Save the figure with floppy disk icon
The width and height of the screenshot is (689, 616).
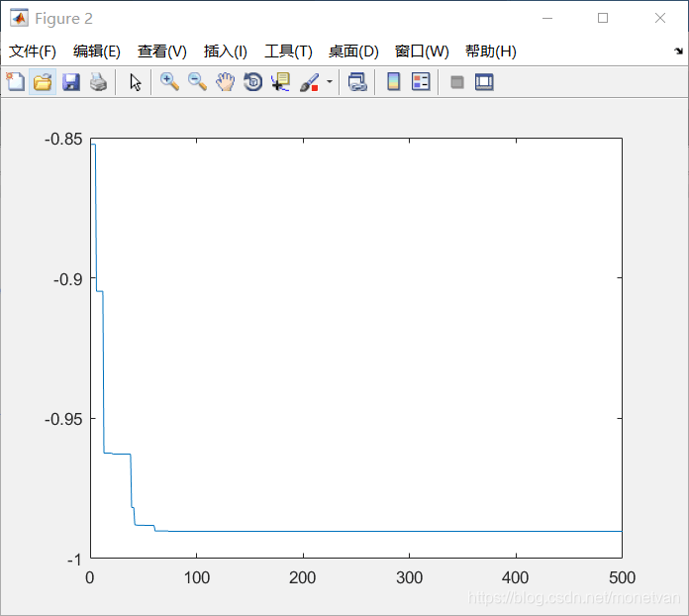tap(70, 82)
